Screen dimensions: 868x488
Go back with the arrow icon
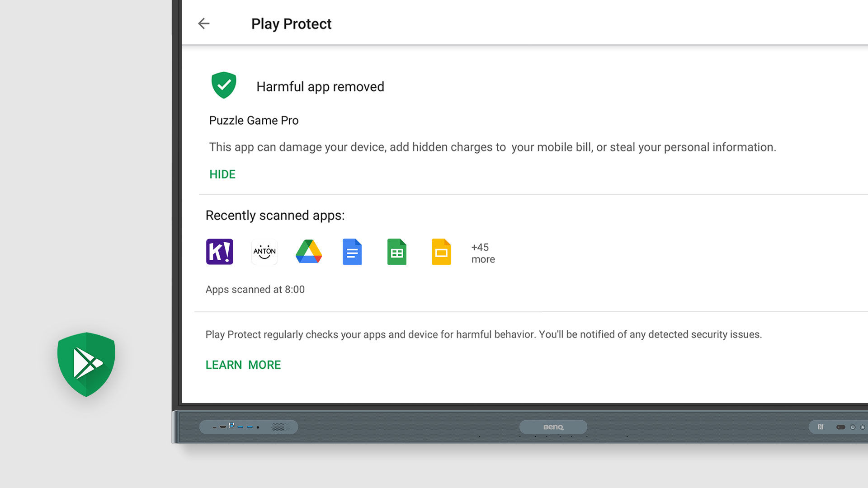204,23
